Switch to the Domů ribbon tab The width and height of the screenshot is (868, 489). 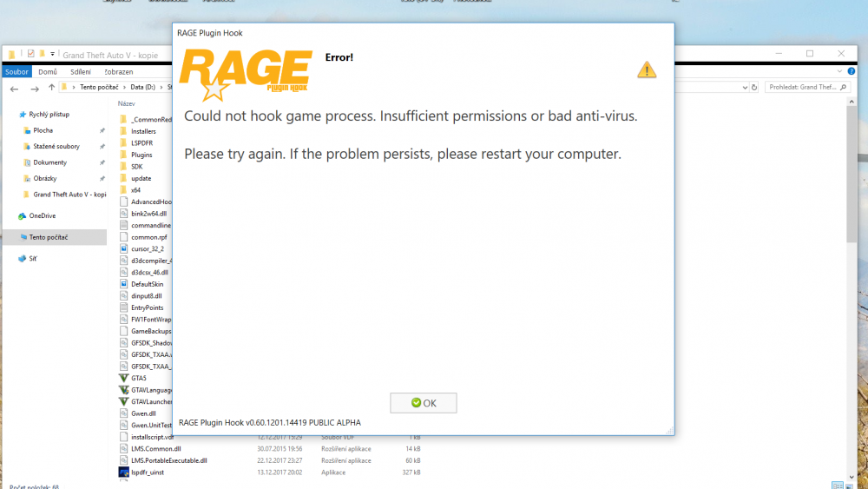[x=48, y=71]
